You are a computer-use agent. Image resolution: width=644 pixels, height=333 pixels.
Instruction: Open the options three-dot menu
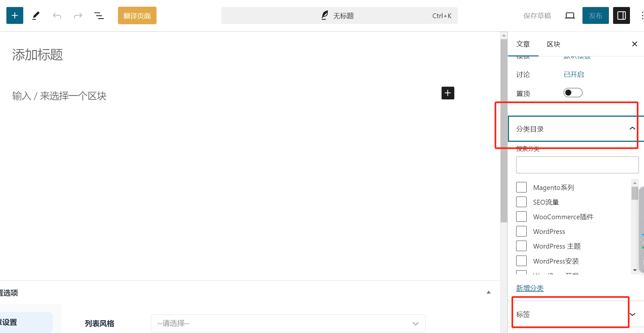642,15
